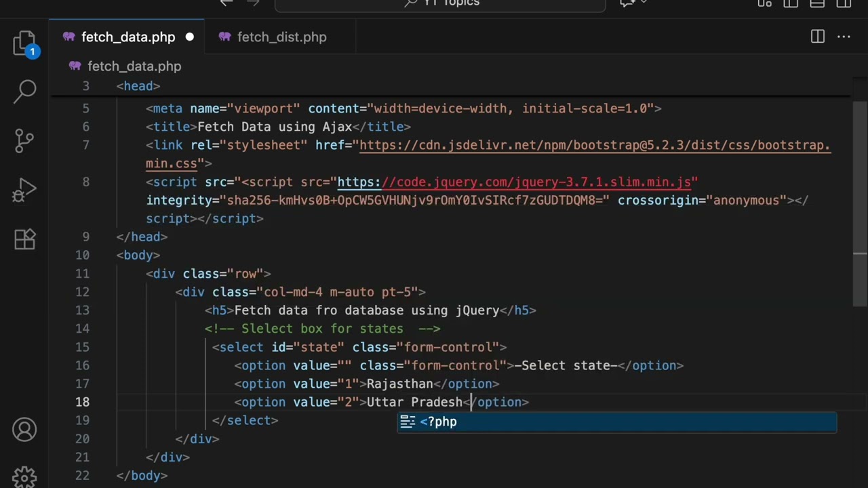Screen dimensions: 868x488
Task: Open the Search view in activity bar
Action: coord(25,91)
